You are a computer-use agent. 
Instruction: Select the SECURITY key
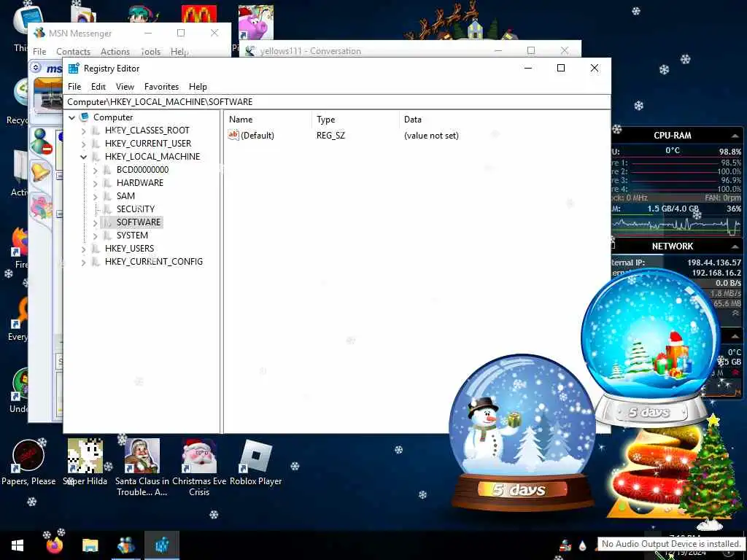coord(135,209)
